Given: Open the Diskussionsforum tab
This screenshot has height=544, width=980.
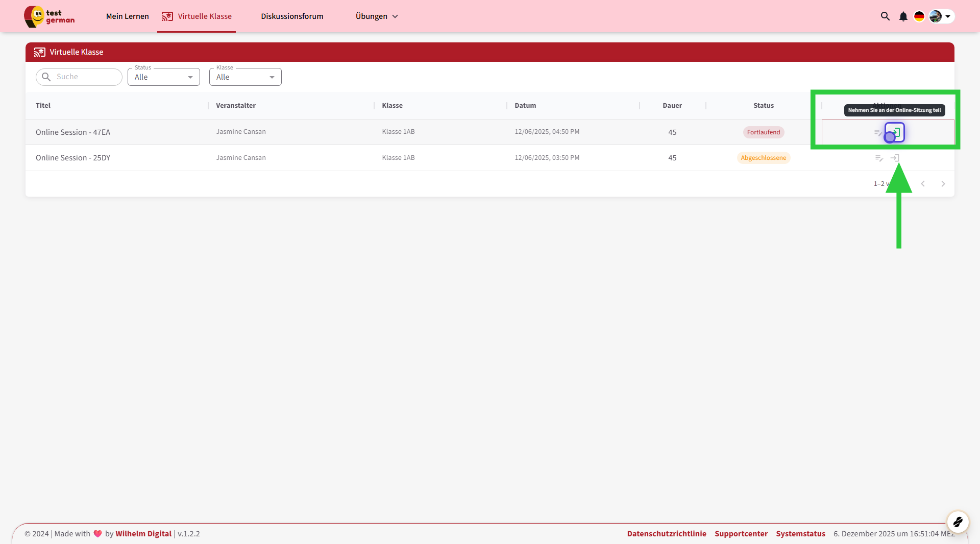Looking at the screenshot, I should click(292, 16).
